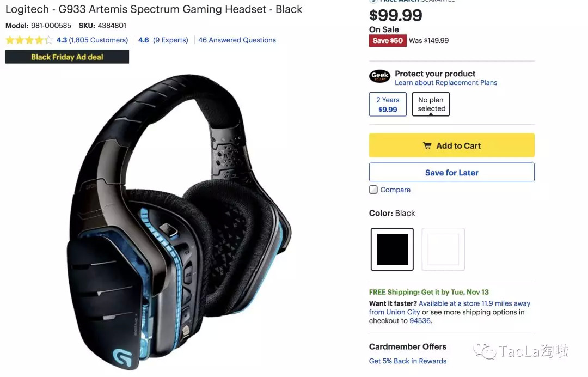Click the shopping cart icon in Add to Cart

427,145
